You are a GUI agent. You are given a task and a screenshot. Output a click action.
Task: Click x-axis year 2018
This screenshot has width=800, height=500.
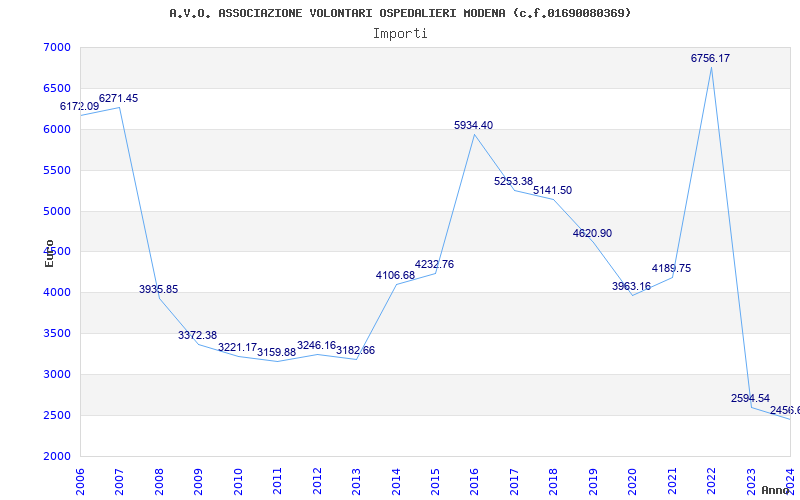pyautogui.click(x=554, y=482)
